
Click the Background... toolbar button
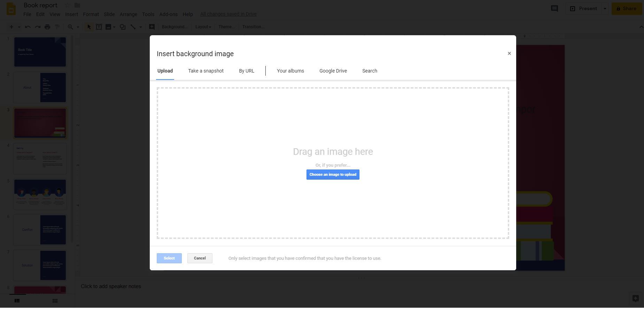[x=174, y=27]
